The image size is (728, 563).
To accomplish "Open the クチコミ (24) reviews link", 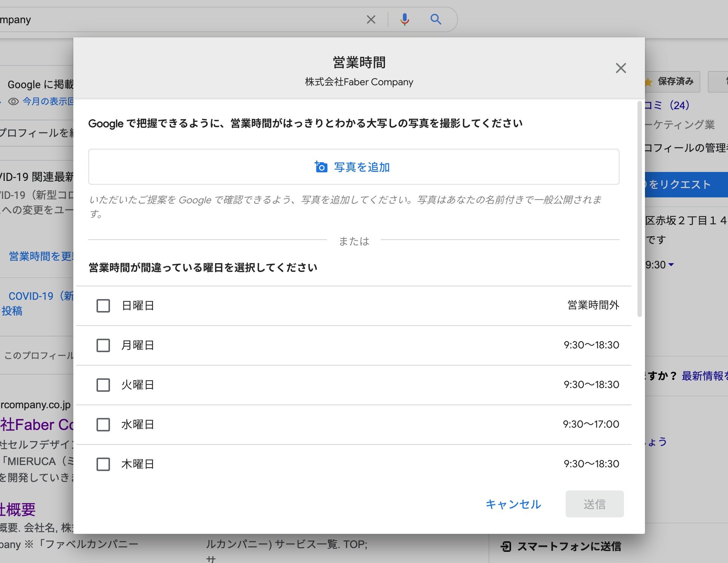I will (667, 105).
